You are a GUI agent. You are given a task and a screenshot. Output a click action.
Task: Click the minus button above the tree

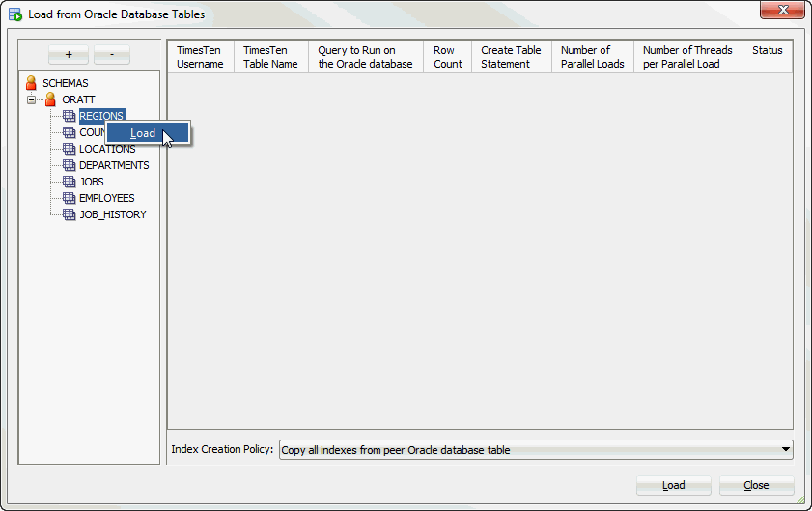(112, 54)
